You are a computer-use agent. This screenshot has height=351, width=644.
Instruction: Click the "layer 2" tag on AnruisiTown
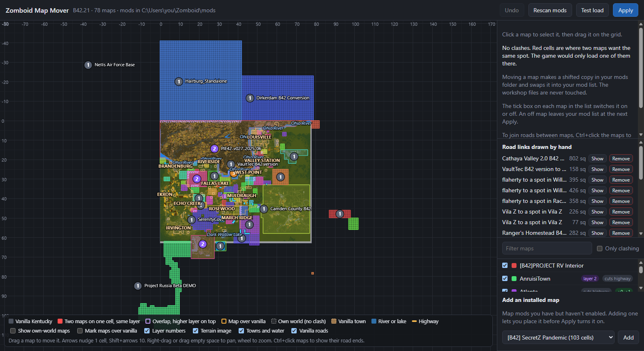coord(590,279)
